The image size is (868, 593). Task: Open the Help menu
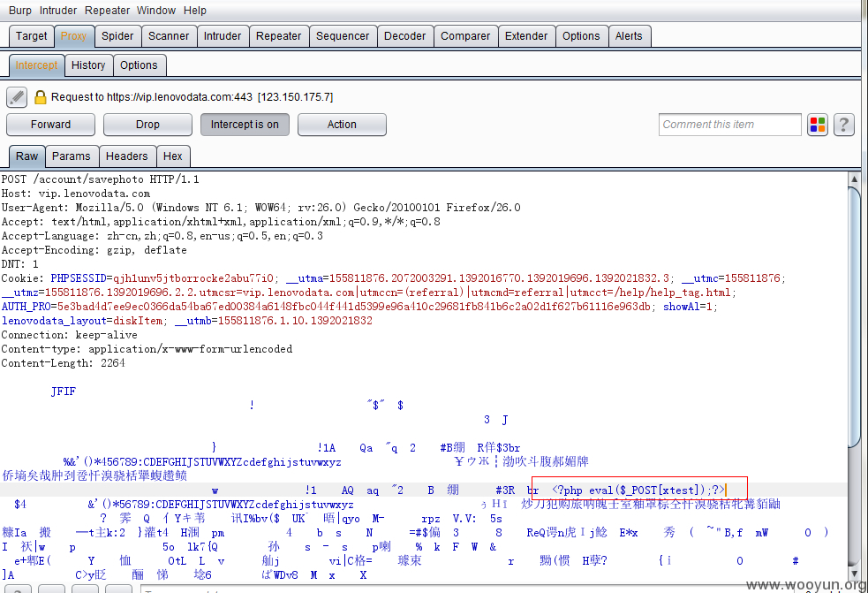[195, 11]
